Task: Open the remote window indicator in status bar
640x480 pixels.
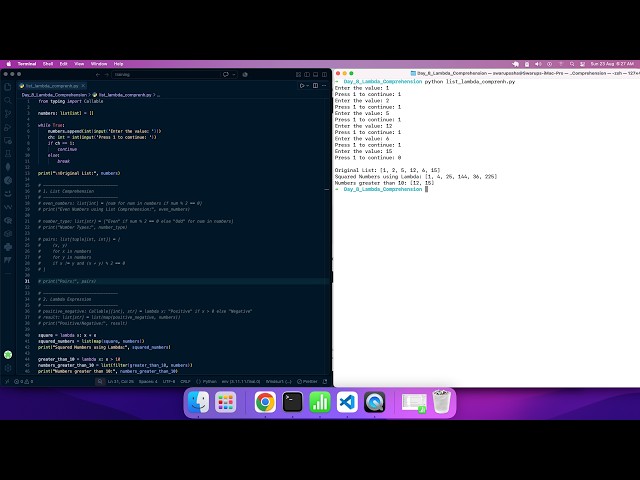Action: pyautogui.click(x=7, y=382)
